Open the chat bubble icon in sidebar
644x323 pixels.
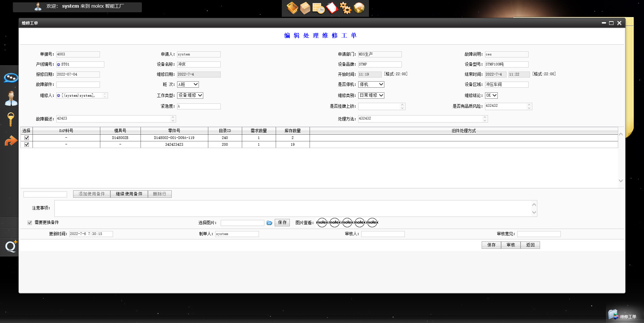tap(11, 78)
